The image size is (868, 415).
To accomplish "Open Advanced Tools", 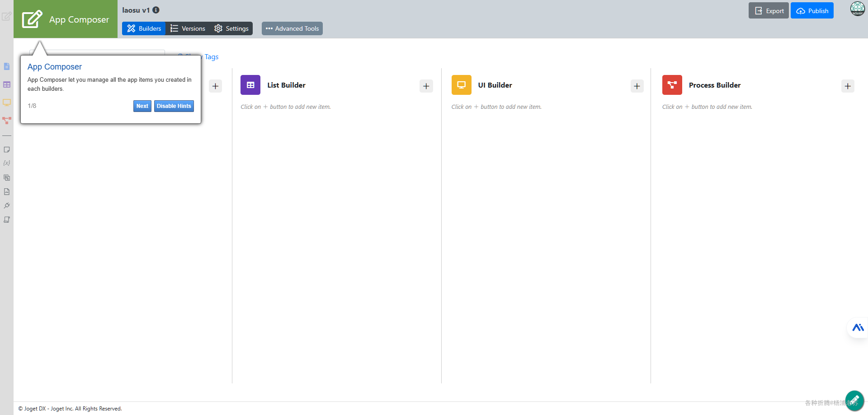I will pos(292,28).
